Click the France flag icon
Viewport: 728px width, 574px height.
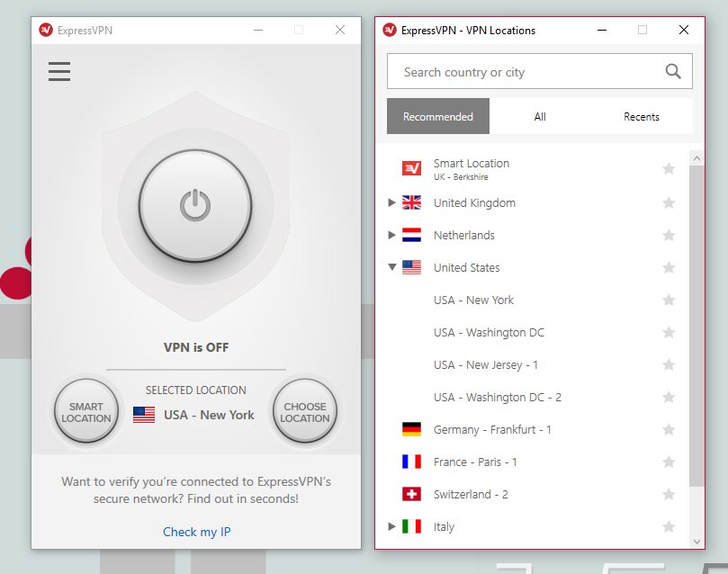tap(411, 462)
